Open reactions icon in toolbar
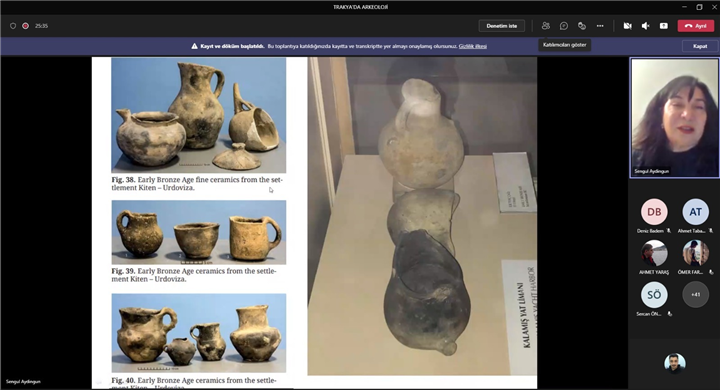 tap(582, 26)
